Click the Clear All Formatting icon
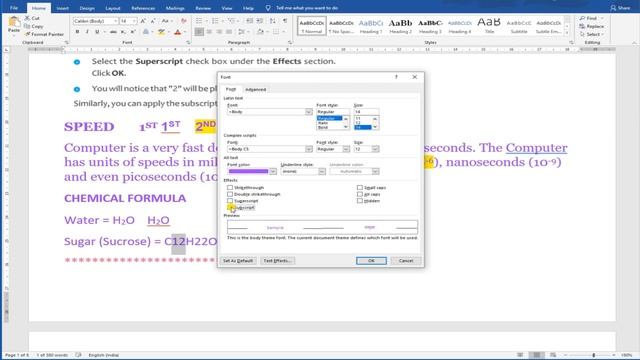Viewport: 640px width, 360px height. point(184,21)
